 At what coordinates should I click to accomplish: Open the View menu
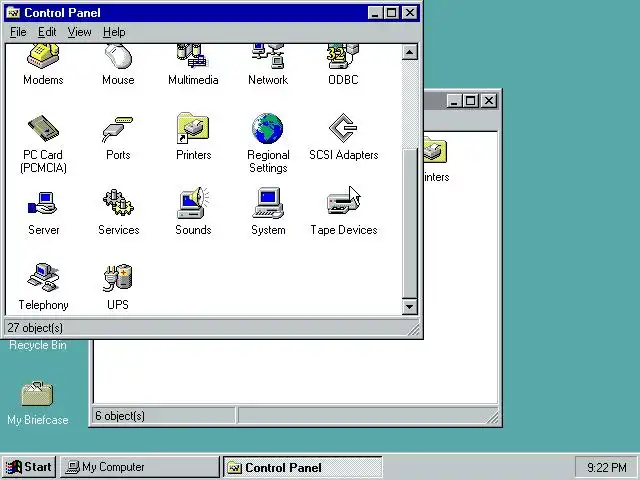(x=79, y=32)
